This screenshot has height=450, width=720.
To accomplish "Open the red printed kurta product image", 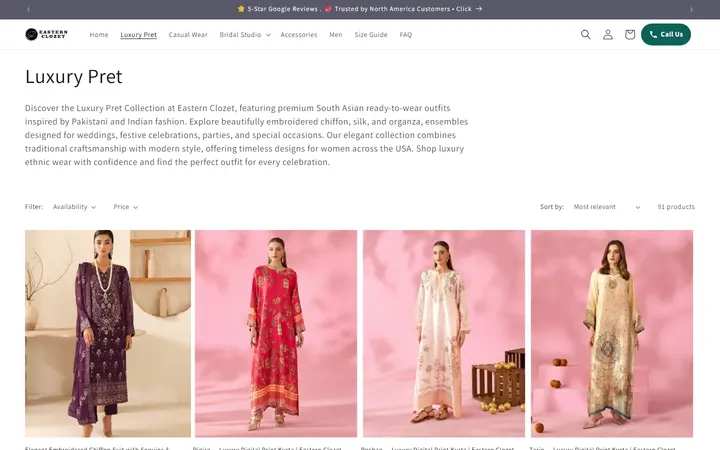I will click(x=276, y=333).
